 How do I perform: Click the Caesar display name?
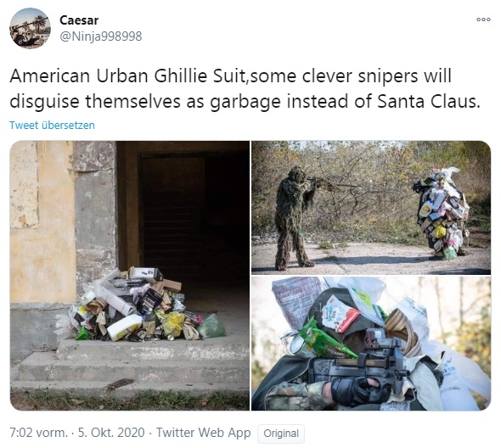pyautogui.click(x=79, y=20)
